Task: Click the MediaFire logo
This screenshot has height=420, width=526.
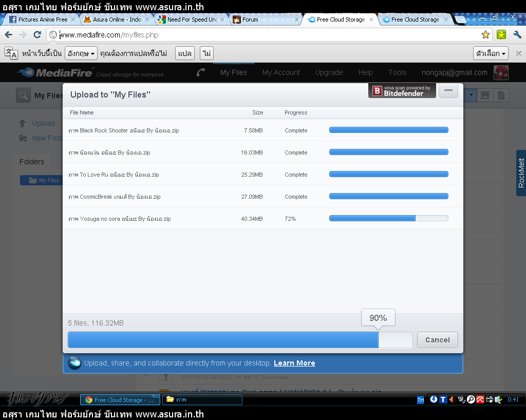Action: pyautogui.click(x=55, y=72)
